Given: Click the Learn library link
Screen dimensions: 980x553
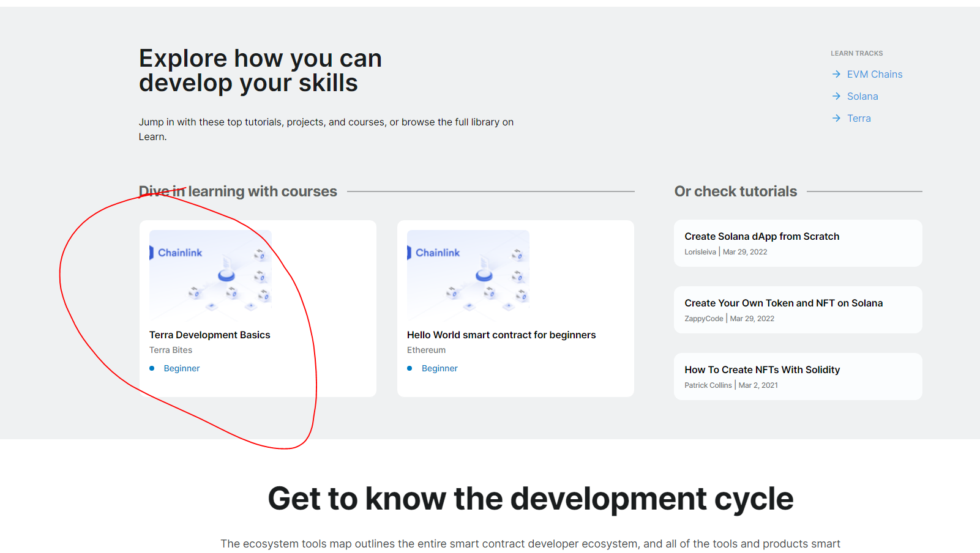Looking at the screenshot, I should click(x=152, y=136).
